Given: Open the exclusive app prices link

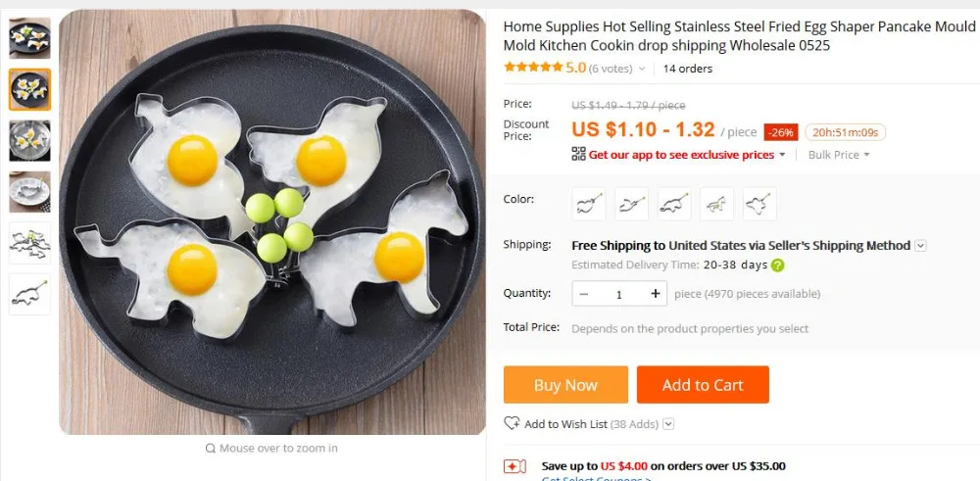Looking at the screenshot, I should coord(681,155).
